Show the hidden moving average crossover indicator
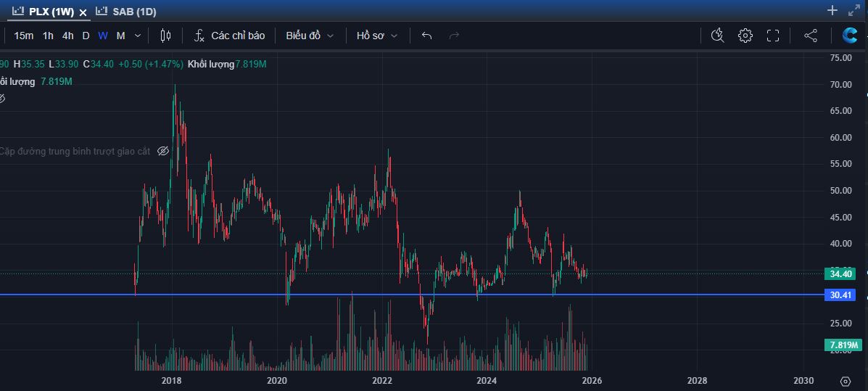 coord(163,151)
